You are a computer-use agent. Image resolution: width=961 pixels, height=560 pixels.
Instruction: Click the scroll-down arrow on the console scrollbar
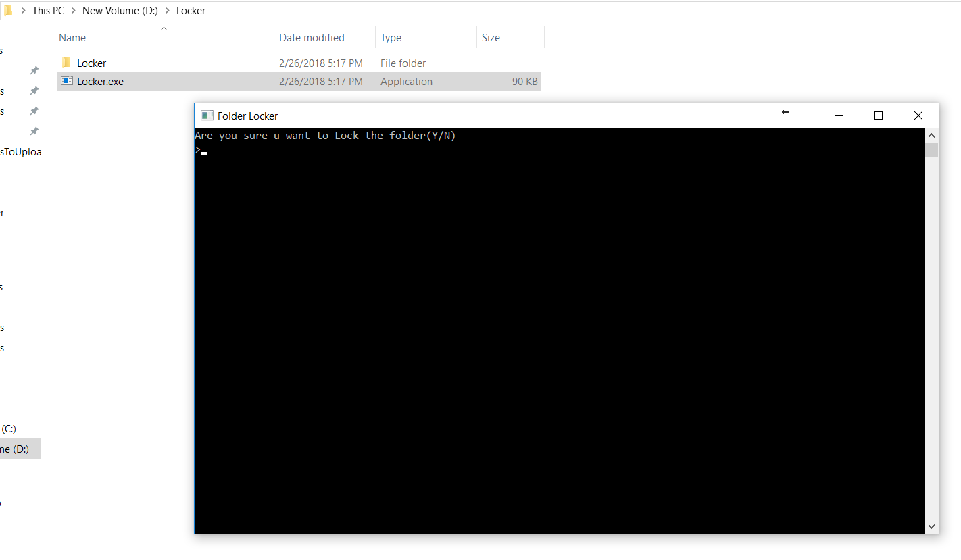pos(931,526)
